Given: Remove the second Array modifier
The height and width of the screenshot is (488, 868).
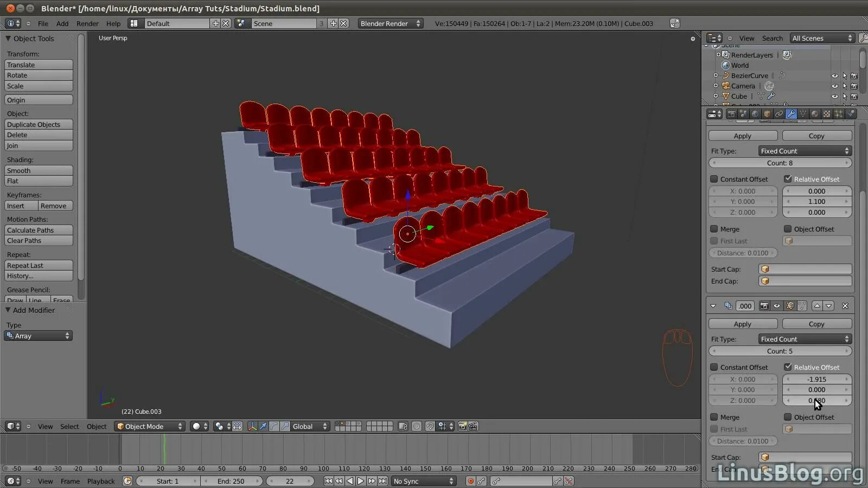Looking at the screenshot, I should pyautogui.click(x=845, y=306).
